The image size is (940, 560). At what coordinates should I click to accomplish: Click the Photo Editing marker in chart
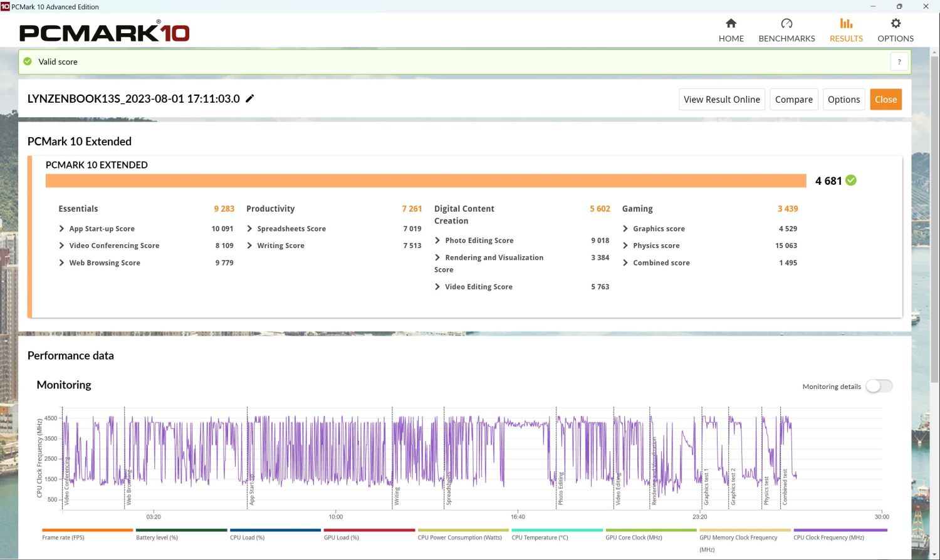[560, 489]
